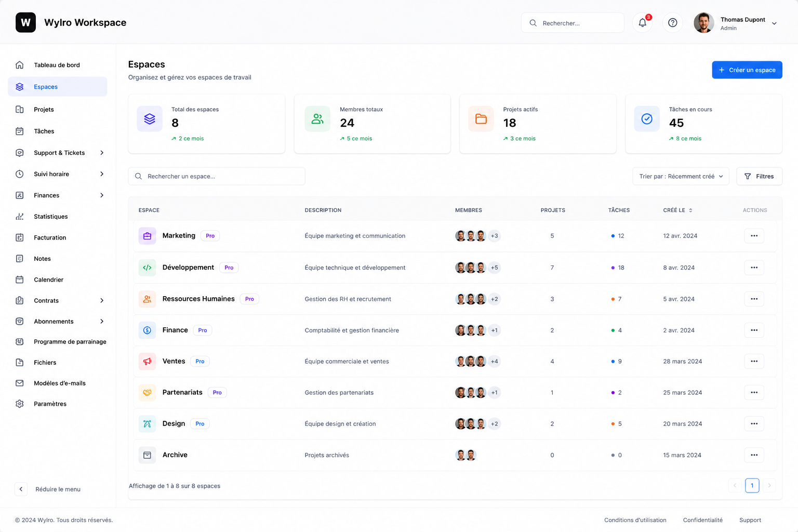Screen dimensions: 798x532
Task: Collapse sidebar with Réduire le menu
Action: (x=48, y=489)
